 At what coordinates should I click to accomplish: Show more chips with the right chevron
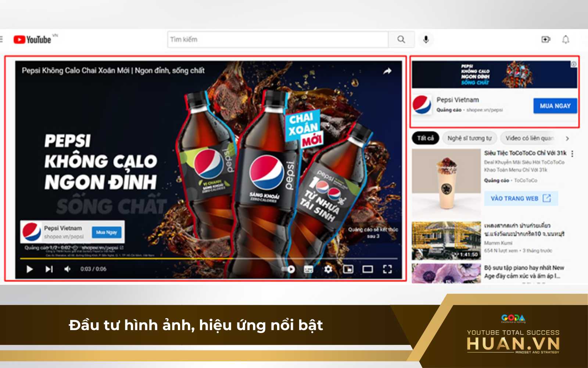(x=567, y=139)
